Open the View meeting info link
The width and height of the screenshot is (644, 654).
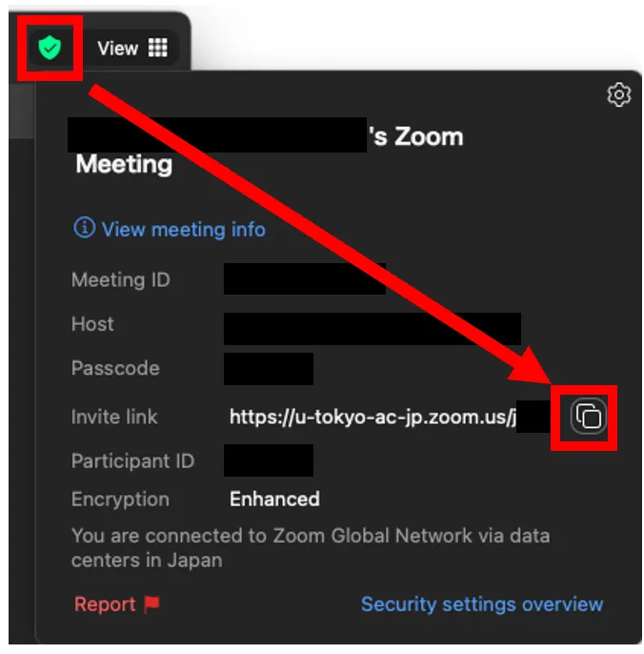point(184,230)
